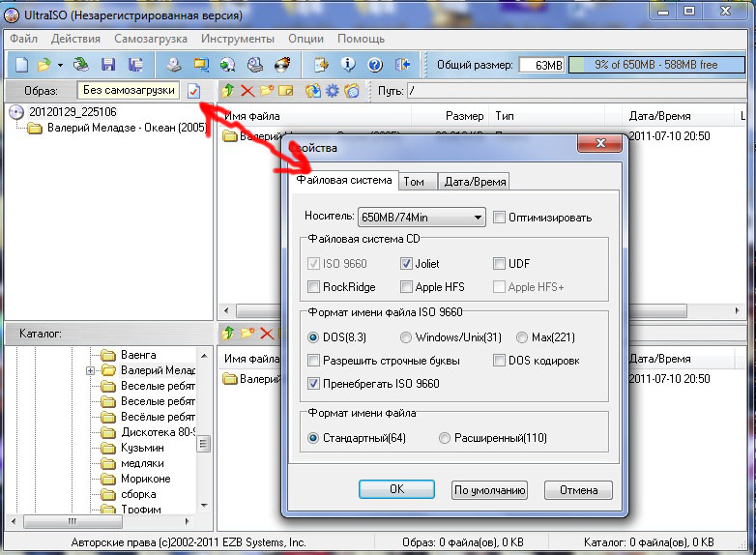Click the По умолчанию button

tap(489, 489)
